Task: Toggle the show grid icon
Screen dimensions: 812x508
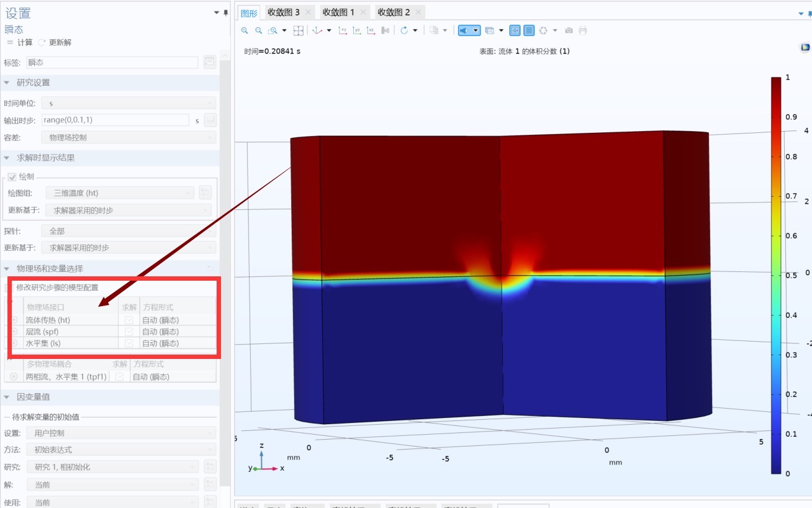Action: coord(515,30)
